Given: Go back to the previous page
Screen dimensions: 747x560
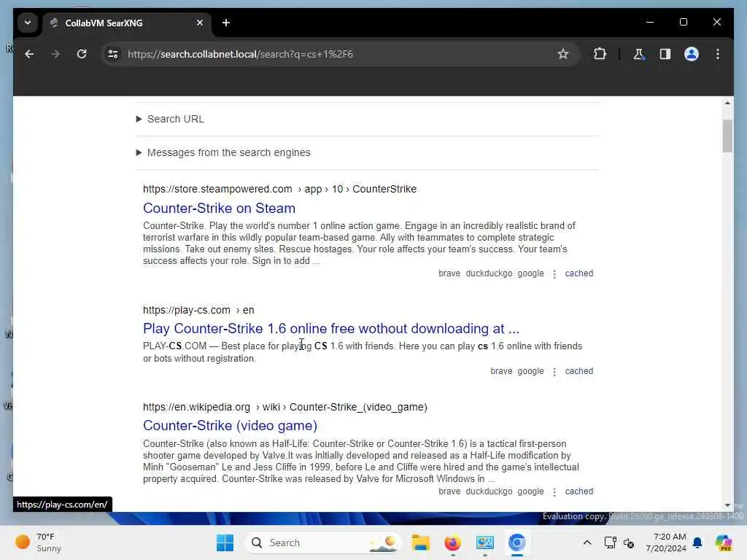Looking at the screenshot, I should point(29,54).
